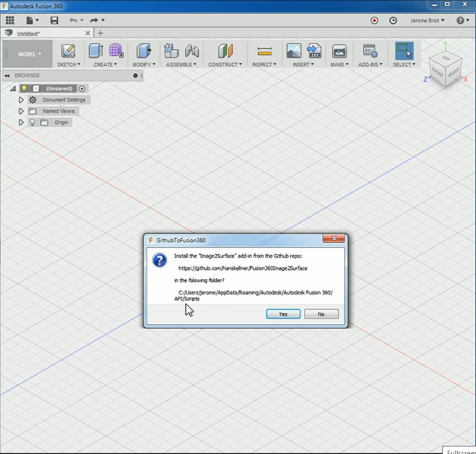This screenshot has height=454, width=476.
Task: Open the data panel grid icon
Action: click(10, 20)
